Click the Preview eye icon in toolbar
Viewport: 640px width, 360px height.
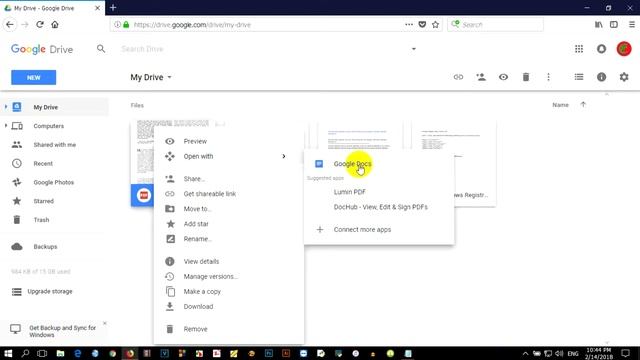click(x=503, y=77)
